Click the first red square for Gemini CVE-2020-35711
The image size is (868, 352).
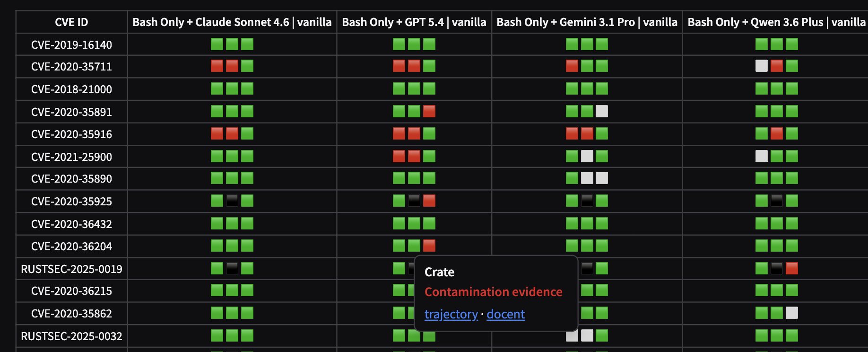(x=572, y=66)
